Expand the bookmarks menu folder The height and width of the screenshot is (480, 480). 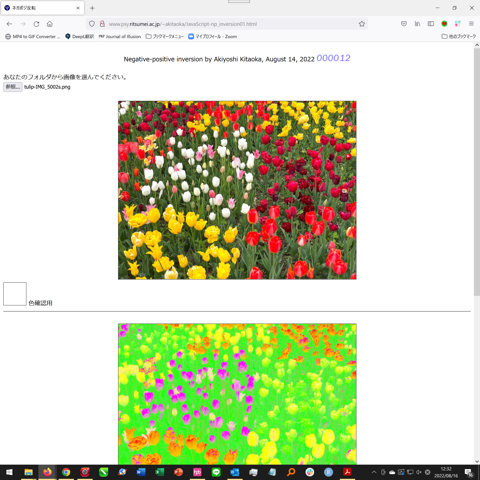(165, 37)
